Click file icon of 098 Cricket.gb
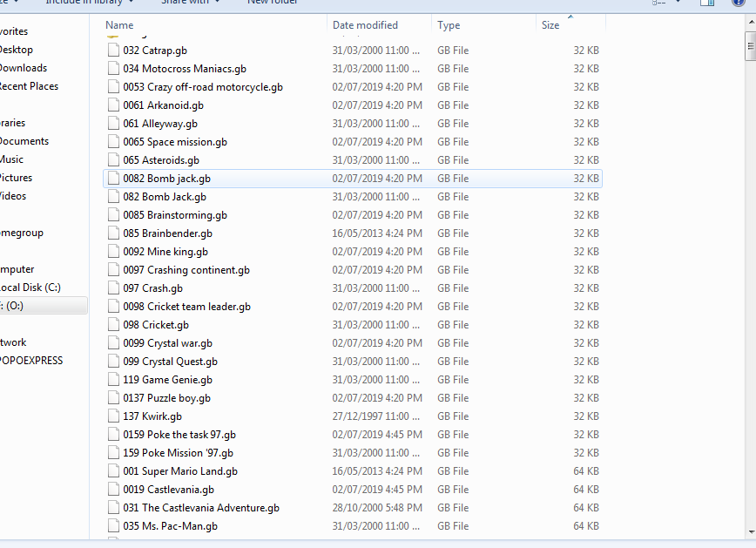756x548 pixels. pos(113,325)
